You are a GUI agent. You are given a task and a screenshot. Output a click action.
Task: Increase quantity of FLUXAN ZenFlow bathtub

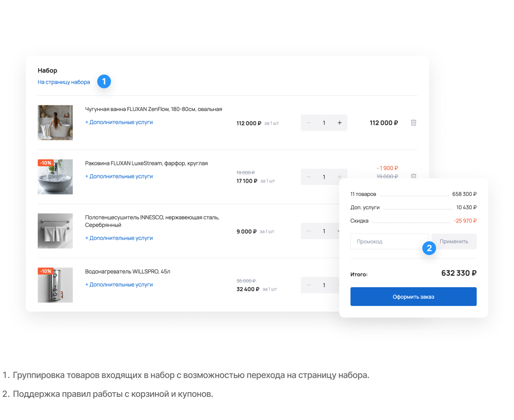coord(340,123)
